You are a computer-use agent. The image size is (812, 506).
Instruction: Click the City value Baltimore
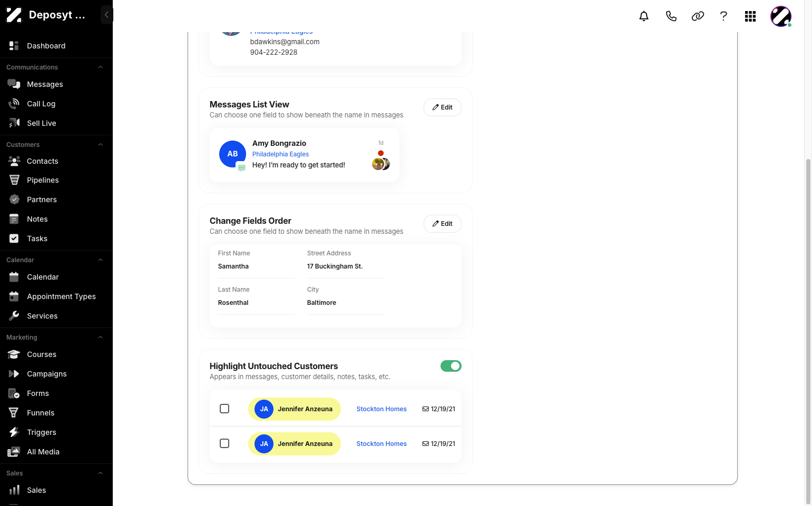click(x=321, y=303)
